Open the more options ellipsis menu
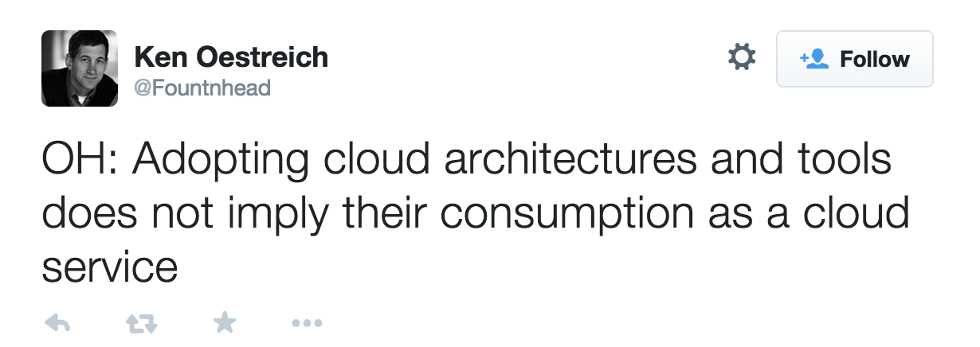The image size is (980, 347). (x=307, y=323)
